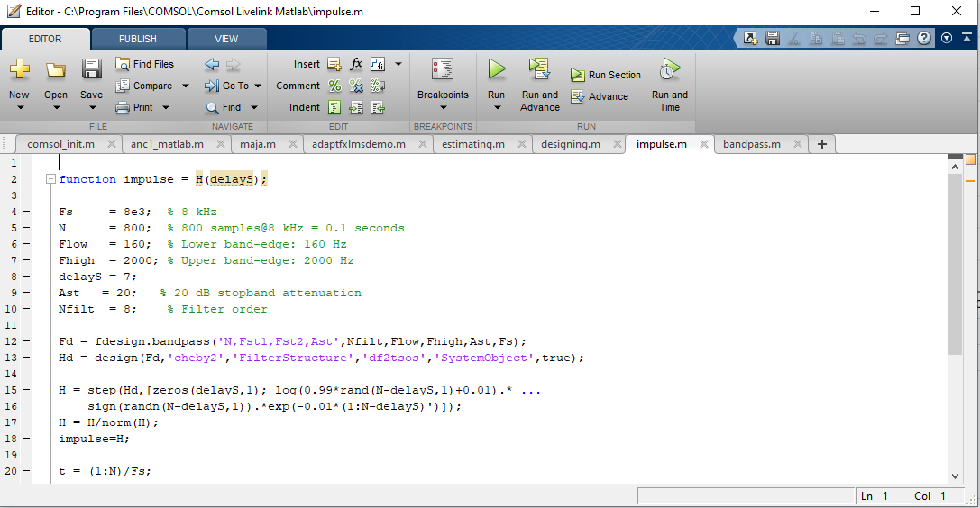980x508 pixels.
Task: Expand the Breakpoints dropdown
Action: 443,108
